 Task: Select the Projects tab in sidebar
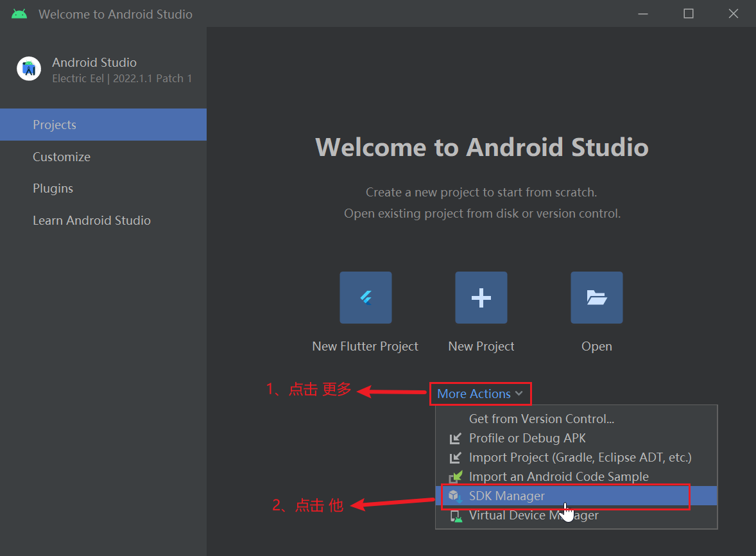(x=103, y=125)
